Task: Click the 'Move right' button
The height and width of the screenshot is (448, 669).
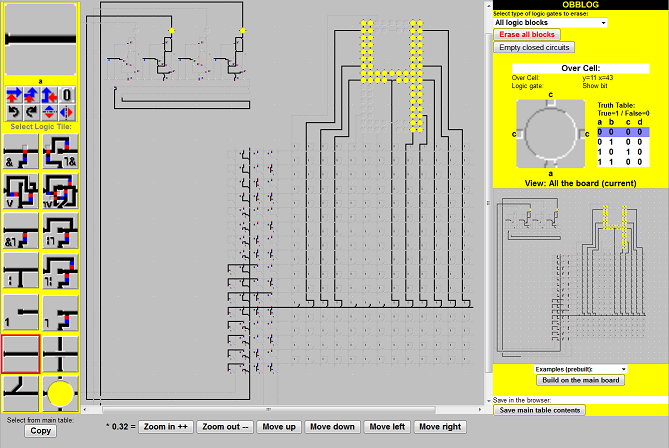Action: tap(438, 427)
